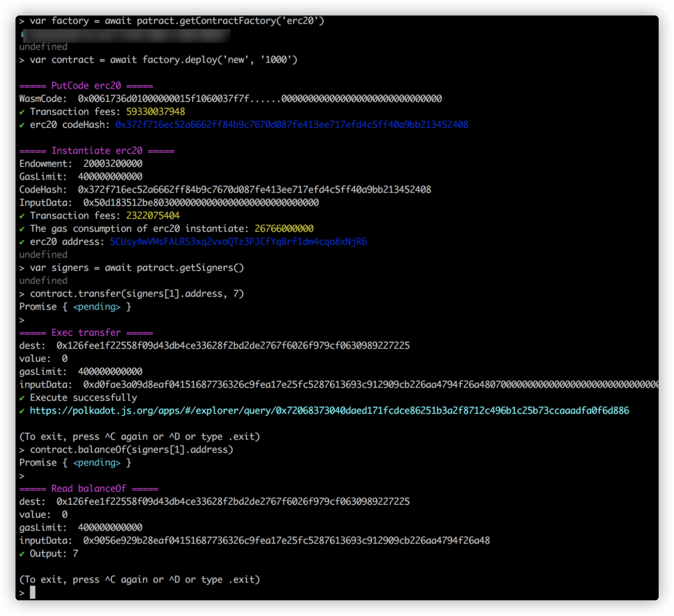The image size is (674, 616).
Task: Click the checkmark beside erc20 codeHash
Action: (22, 125)
